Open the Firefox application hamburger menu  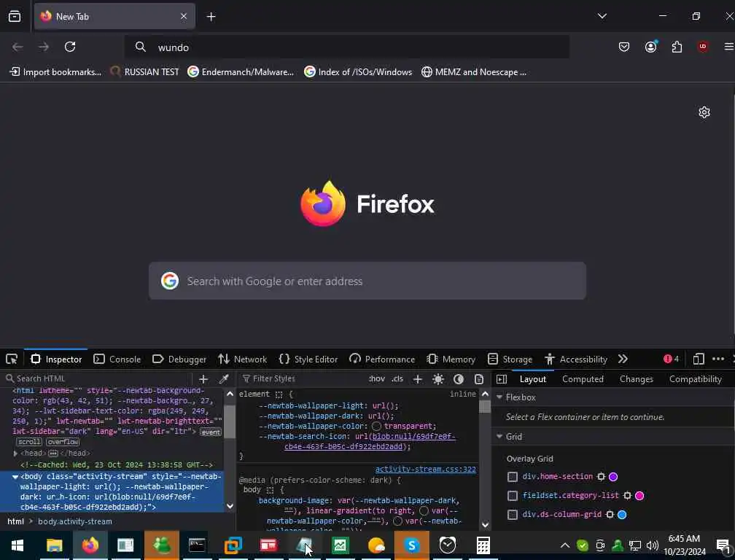(729, 47)
